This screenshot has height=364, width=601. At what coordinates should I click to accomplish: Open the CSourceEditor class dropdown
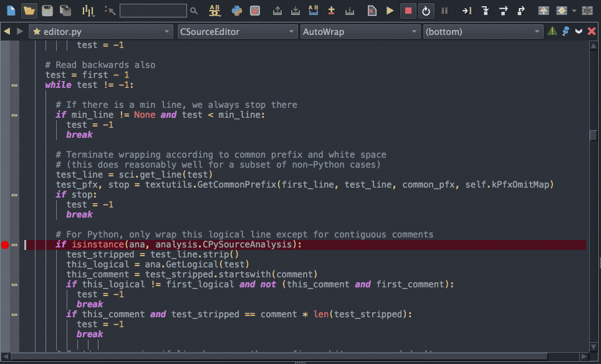click(238, 31)
